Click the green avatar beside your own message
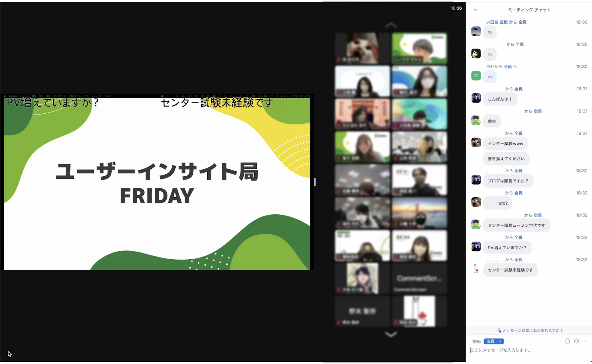Viewport: 592px width, 364px height. pos(476,76)
